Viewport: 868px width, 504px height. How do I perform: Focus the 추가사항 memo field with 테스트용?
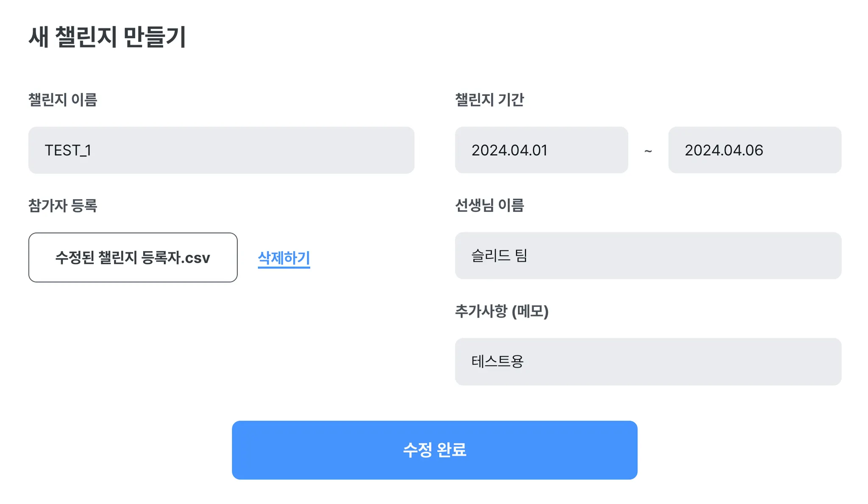[648, 362]
